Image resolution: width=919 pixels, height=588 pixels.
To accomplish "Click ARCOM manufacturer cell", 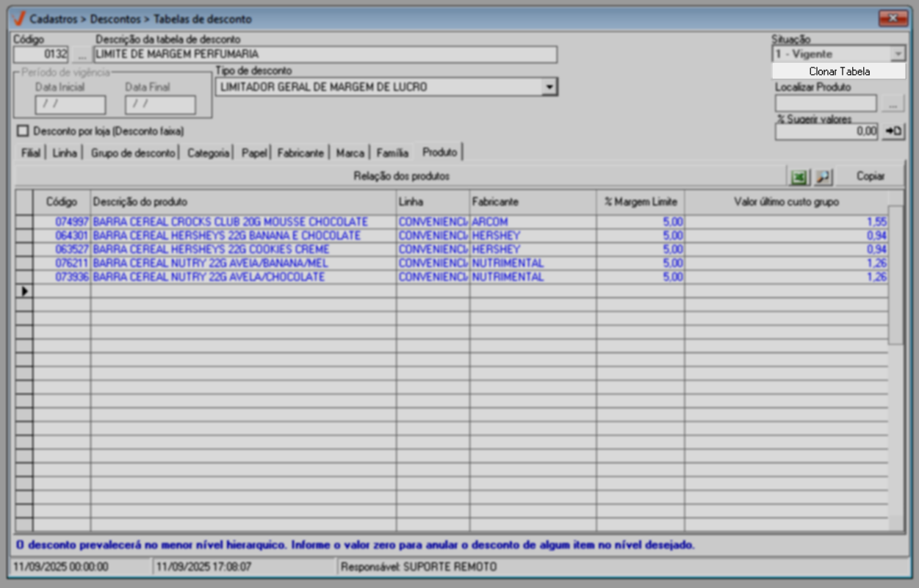I will (x=533, y=222).
